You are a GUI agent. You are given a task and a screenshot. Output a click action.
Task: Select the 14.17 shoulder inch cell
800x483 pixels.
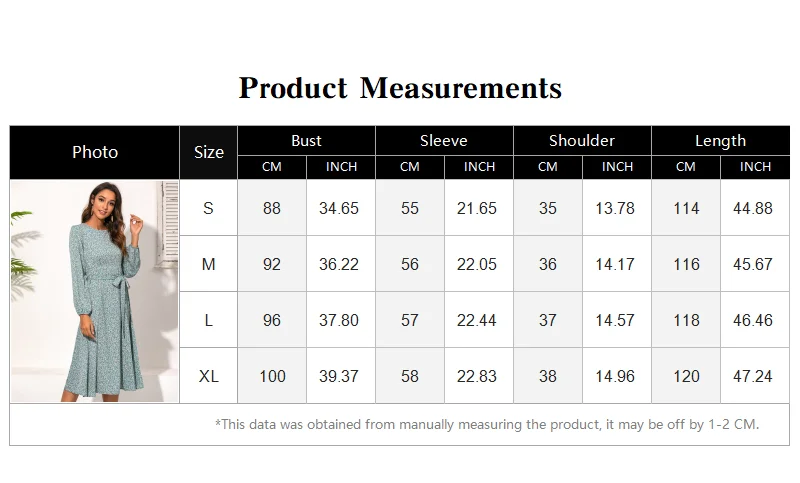616,264
